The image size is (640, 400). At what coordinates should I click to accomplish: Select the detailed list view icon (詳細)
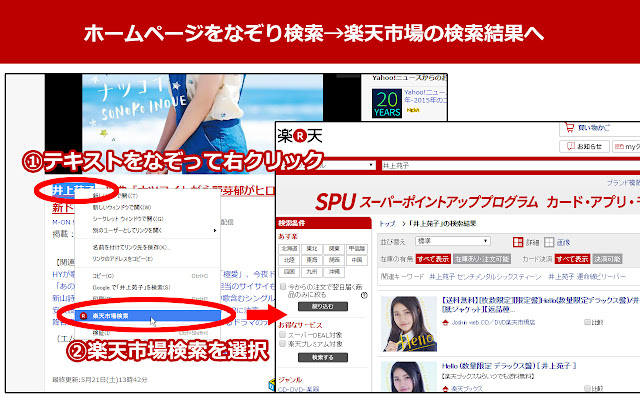tap(518, 242)
